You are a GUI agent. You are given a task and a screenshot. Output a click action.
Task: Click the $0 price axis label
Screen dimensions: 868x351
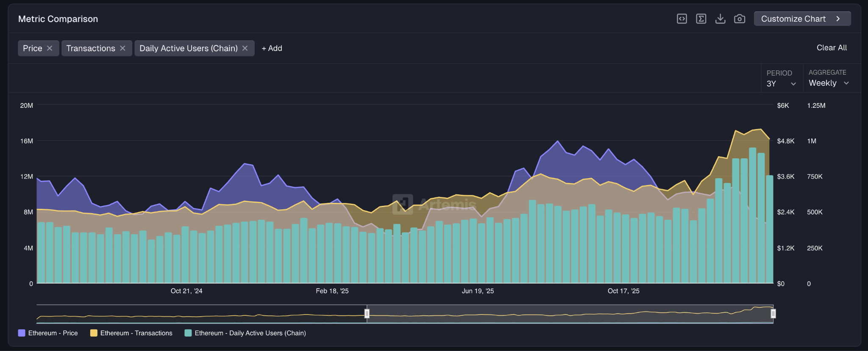click(781, 284)
